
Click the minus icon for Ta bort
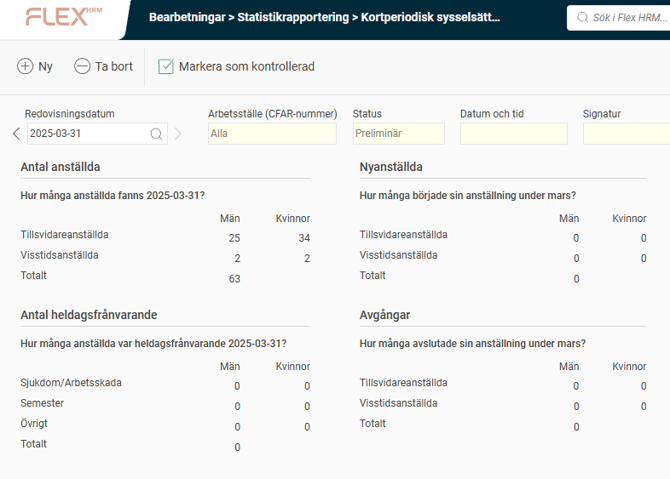pyautogui.click(x=82, y=66)
